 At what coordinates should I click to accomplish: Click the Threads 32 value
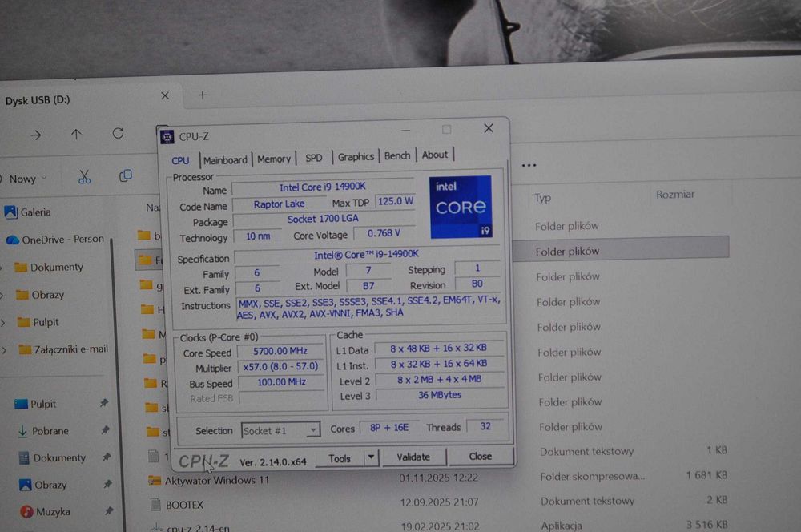tap(485, 426)
